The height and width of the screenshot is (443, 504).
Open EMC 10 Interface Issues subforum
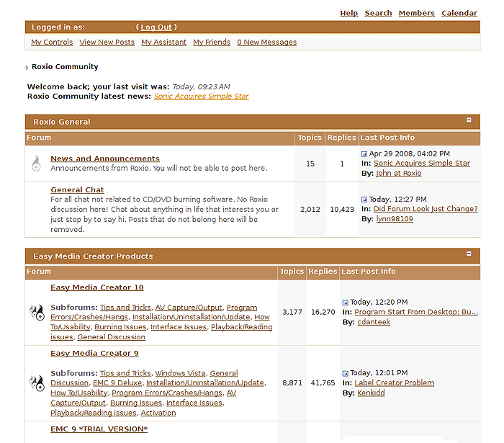pos(179,327)
